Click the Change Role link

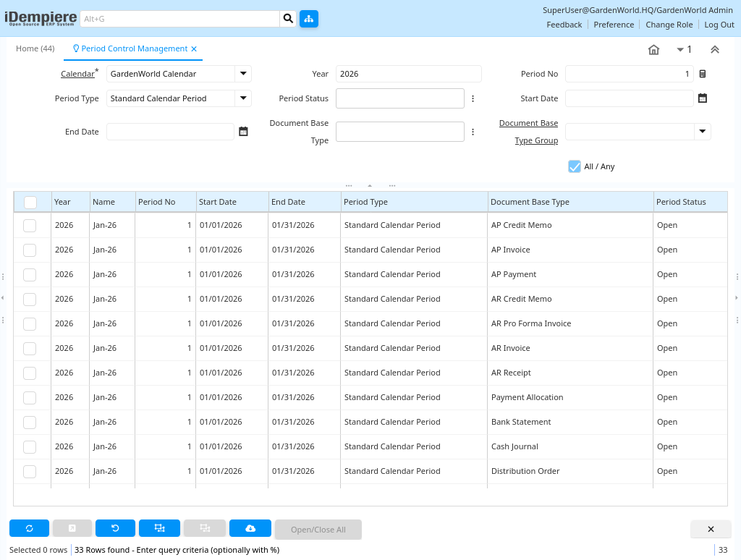click(669, 25)
